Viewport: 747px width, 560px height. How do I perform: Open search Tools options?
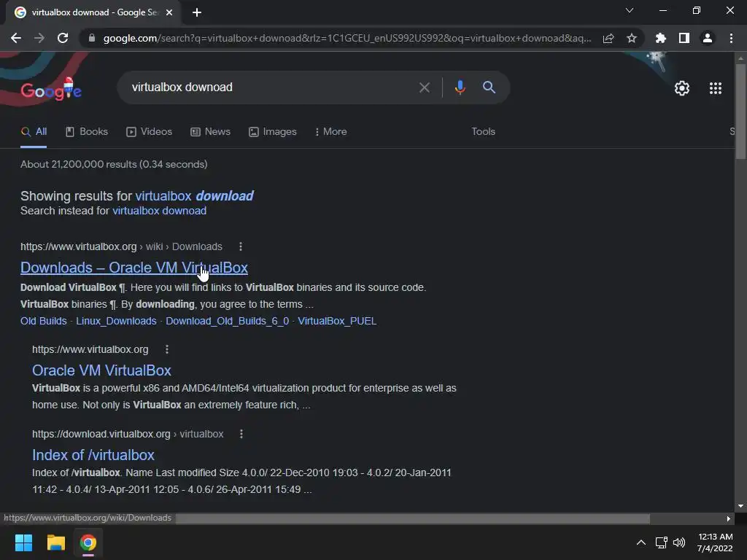(x=483, y=131)
